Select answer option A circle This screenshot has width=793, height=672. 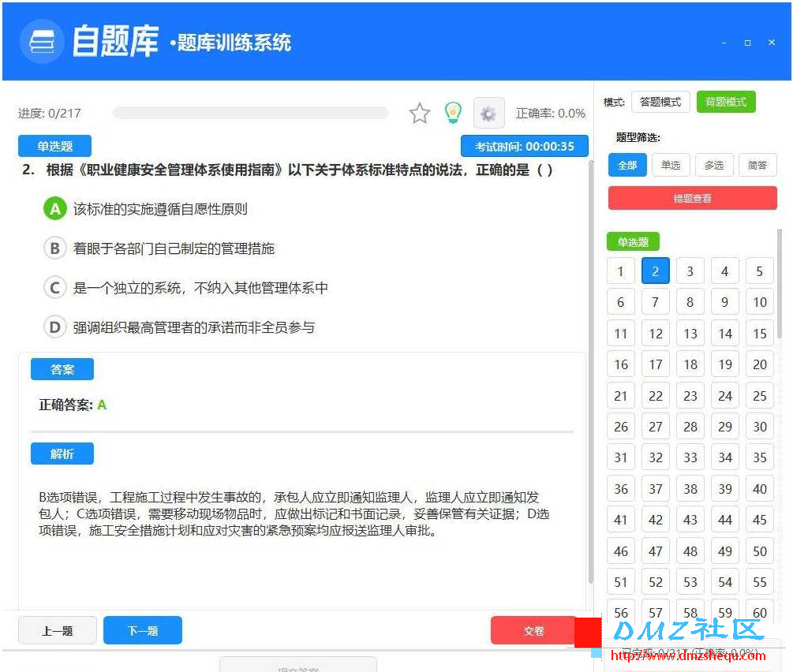55,208
